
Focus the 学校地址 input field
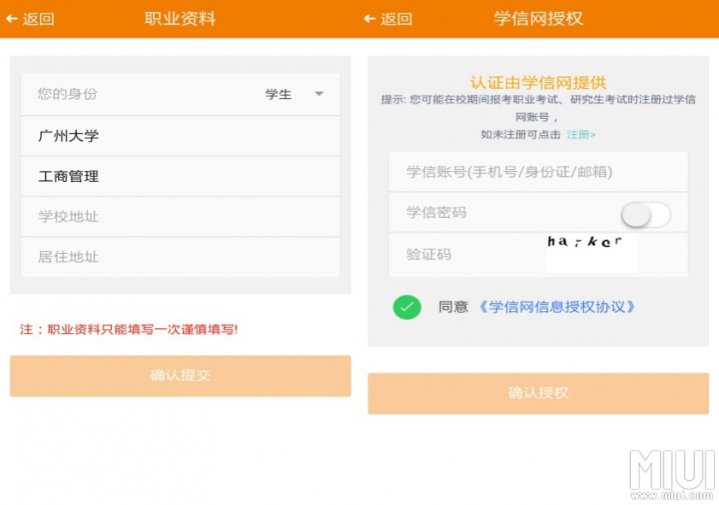(180, 216)
